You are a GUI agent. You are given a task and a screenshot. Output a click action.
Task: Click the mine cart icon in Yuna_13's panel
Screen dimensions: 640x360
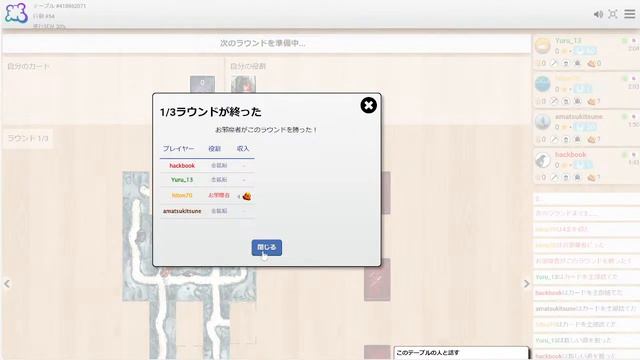[x=578, y=63]
